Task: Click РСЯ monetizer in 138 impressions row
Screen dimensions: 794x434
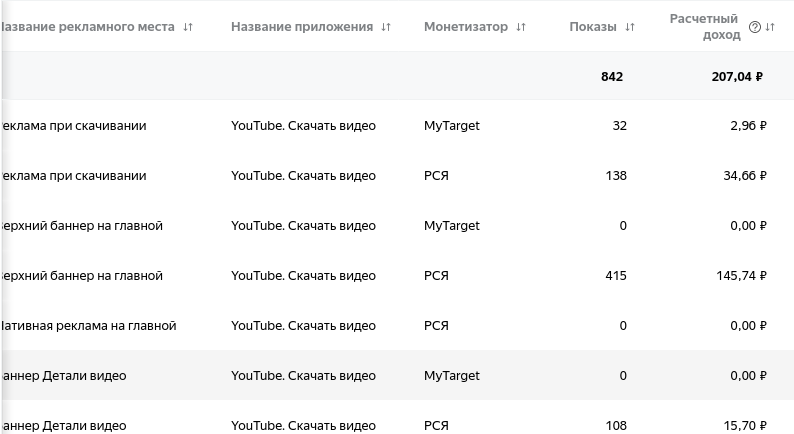Action: click(436, 176)
